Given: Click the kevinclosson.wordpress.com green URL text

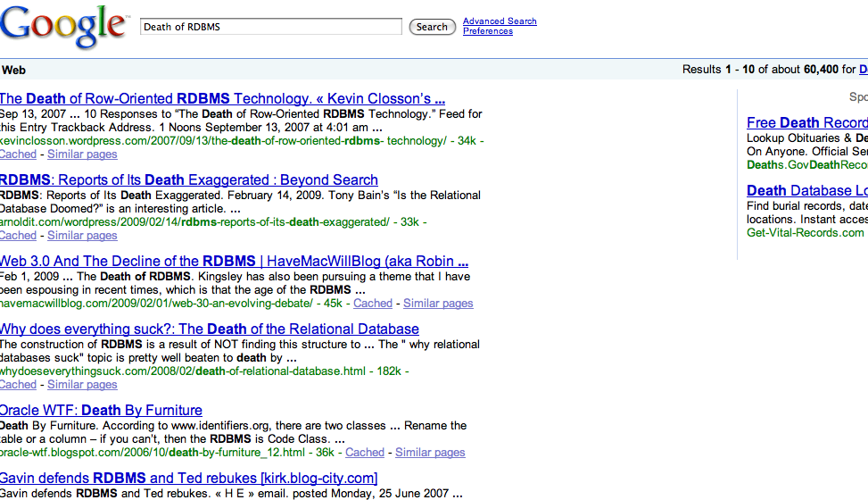Looking at the screenshot, I should tap(223, 141).
